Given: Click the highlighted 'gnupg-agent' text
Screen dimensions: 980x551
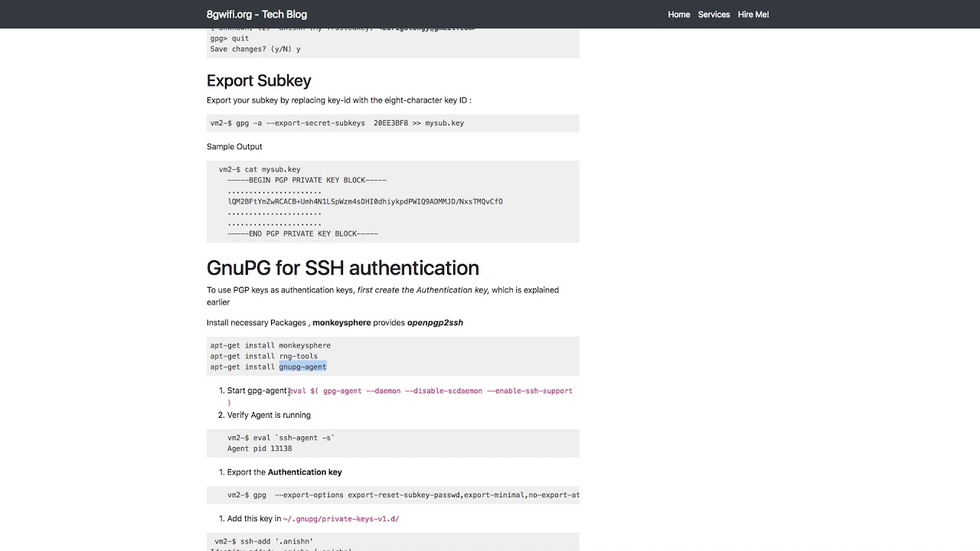Looking at the screenshot, I should pos(302,367).
